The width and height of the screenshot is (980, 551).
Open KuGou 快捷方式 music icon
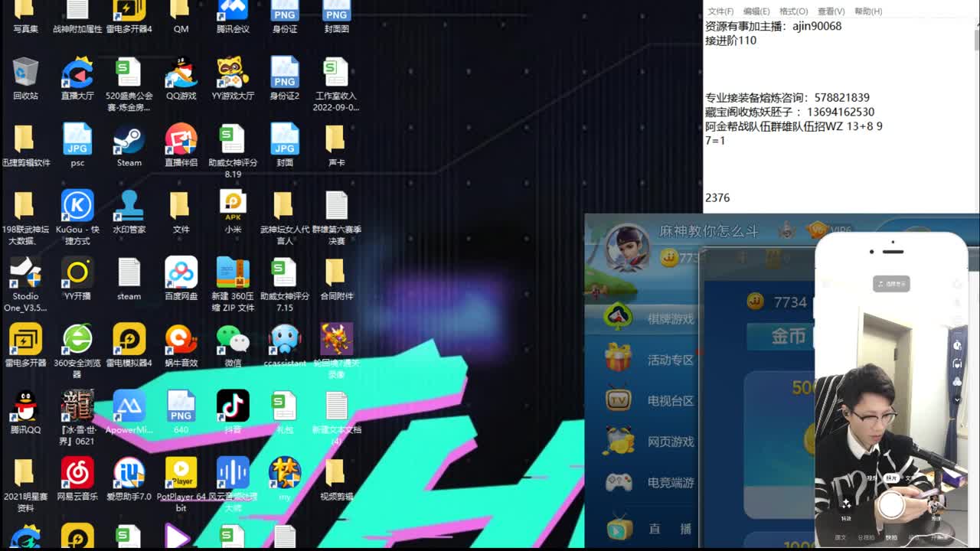coord(77,217)
